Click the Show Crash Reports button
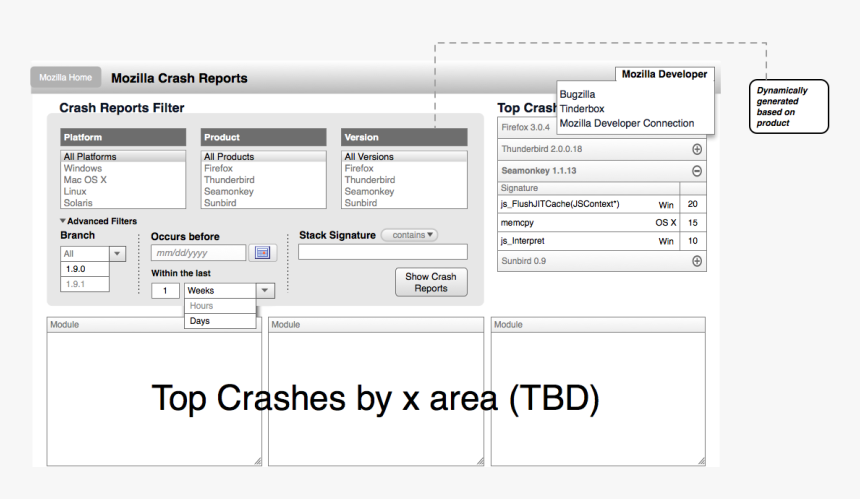860x499 pixels. (431, 282)
